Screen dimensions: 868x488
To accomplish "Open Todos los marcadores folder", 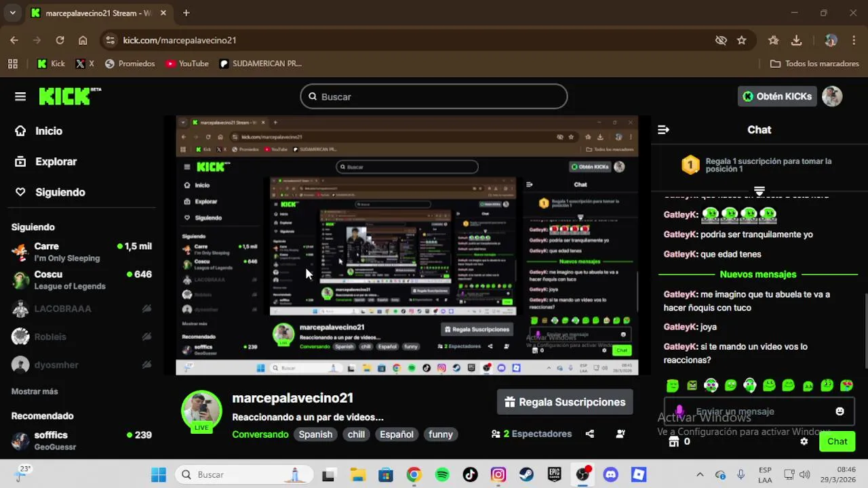I will 814,64.
